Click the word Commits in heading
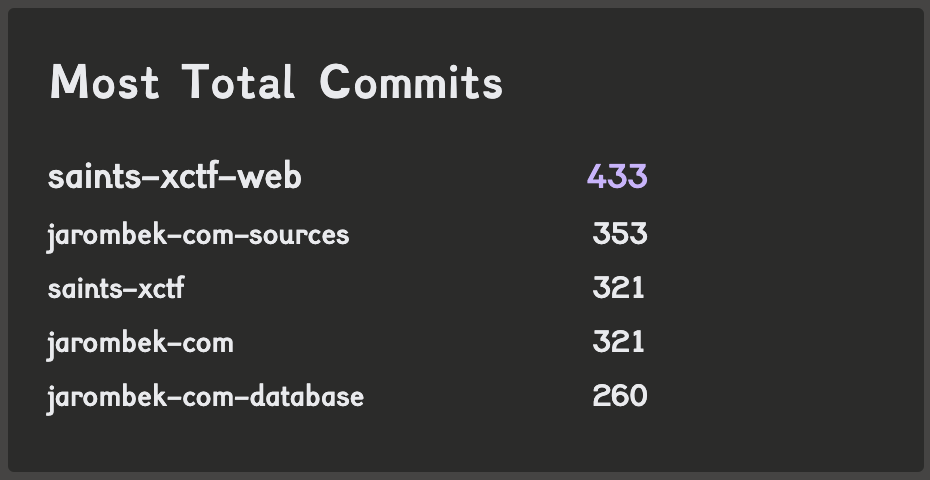 point(411,82)
